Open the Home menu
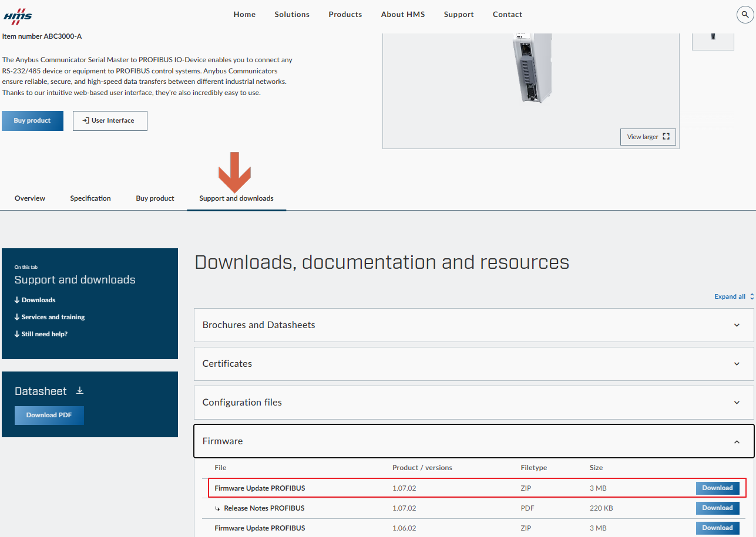This screenshot has height=537, width=756. pos(244,15)
